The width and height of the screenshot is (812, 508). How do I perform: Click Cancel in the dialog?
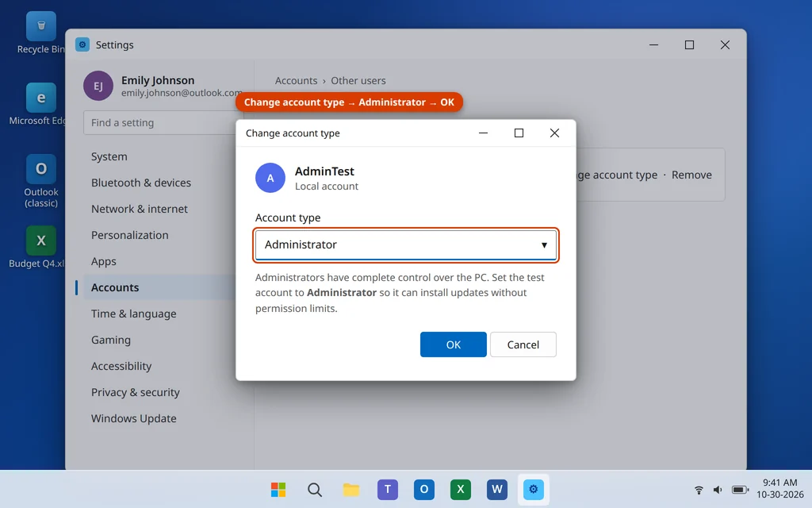[523, 344]
